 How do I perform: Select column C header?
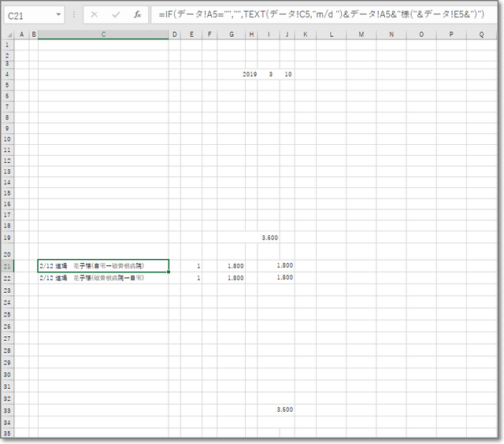pyautogui.click(x=103, y=34)
